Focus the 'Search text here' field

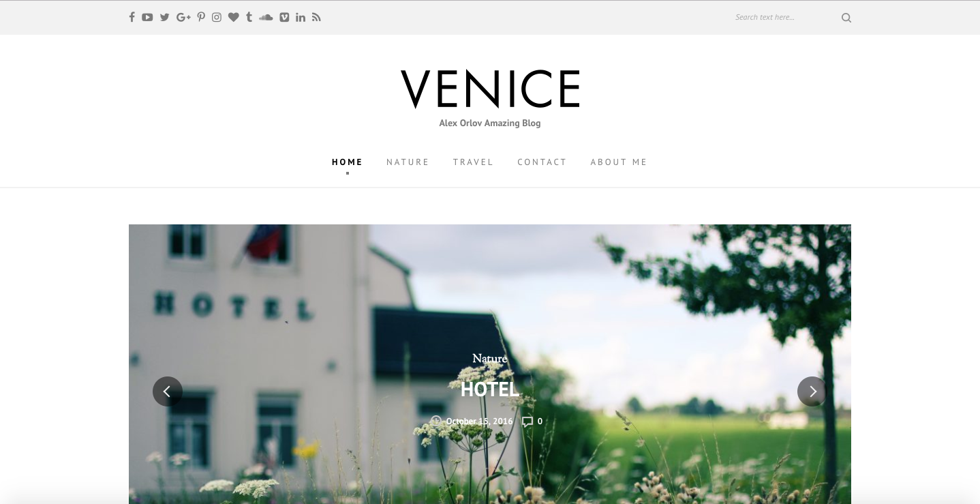point(784,17)
